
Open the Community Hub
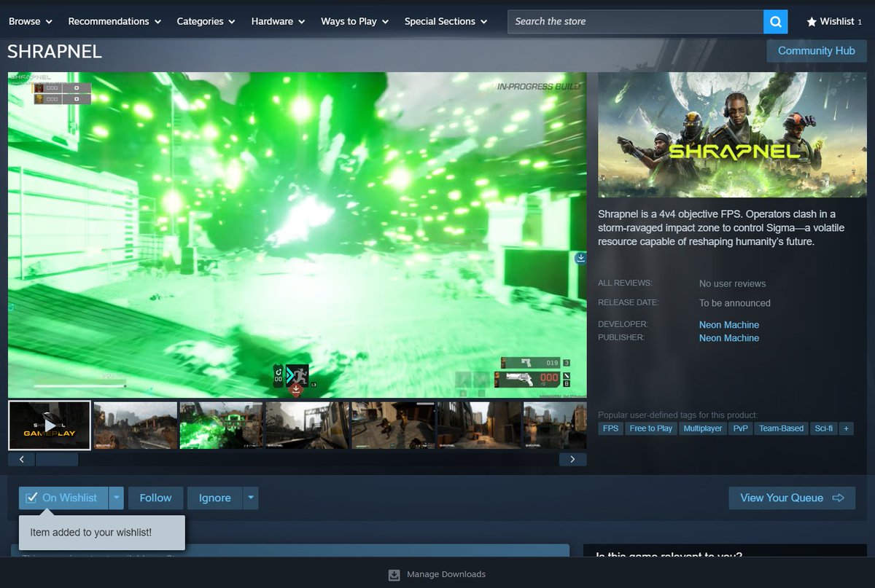coord(816,51)
